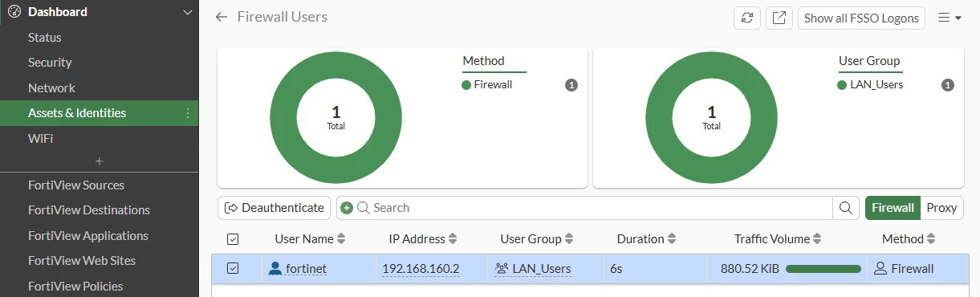Click the Firewall method cell text
Screen dimensions: 980x297
pyautogui.click(x=913, y=269)
